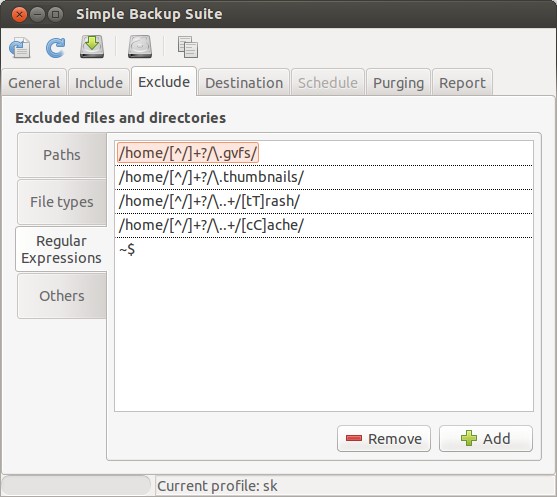Click the grey hard drive restore icon
Image resolution: width=557 pixels, height=497 pixels.
click(140, 47)
